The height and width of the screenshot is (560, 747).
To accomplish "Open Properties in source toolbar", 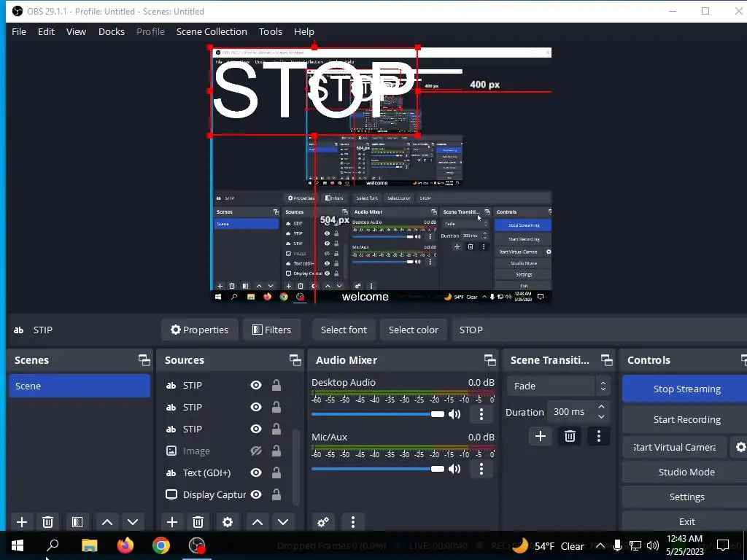I will [x=200, y=330].
